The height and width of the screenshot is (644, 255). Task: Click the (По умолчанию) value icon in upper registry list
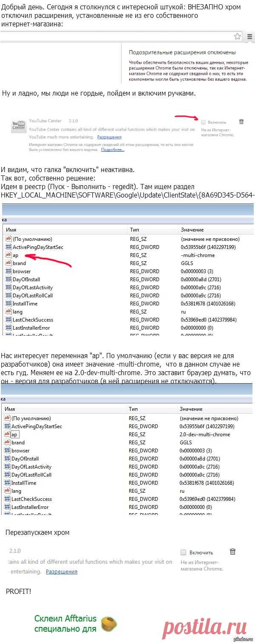(8, 239)
